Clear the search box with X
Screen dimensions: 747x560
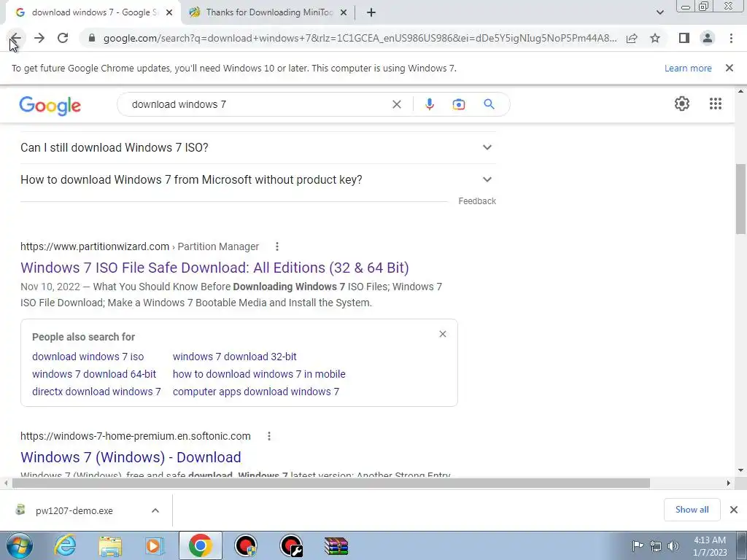396,104
